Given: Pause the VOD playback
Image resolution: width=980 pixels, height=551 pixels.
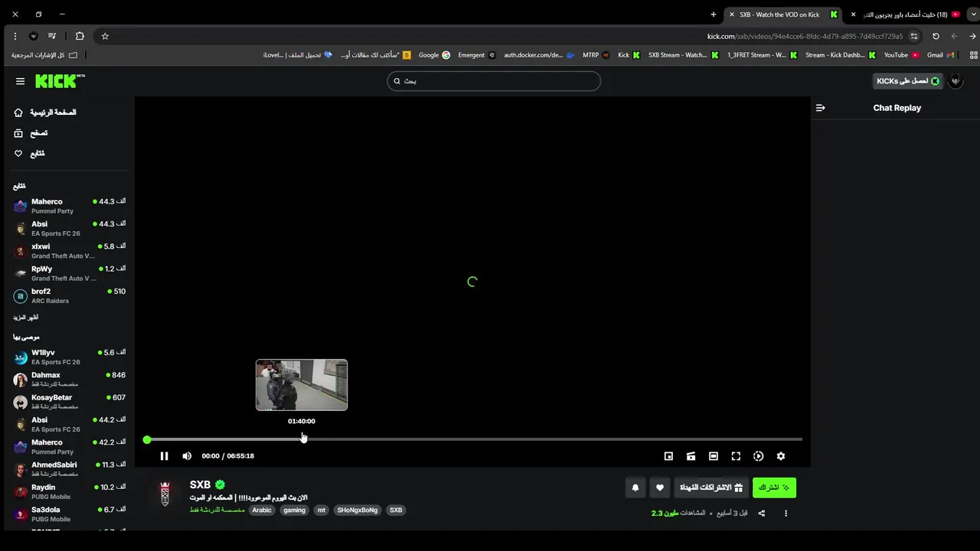Looking at the screenshot, I should pos(164,456).
